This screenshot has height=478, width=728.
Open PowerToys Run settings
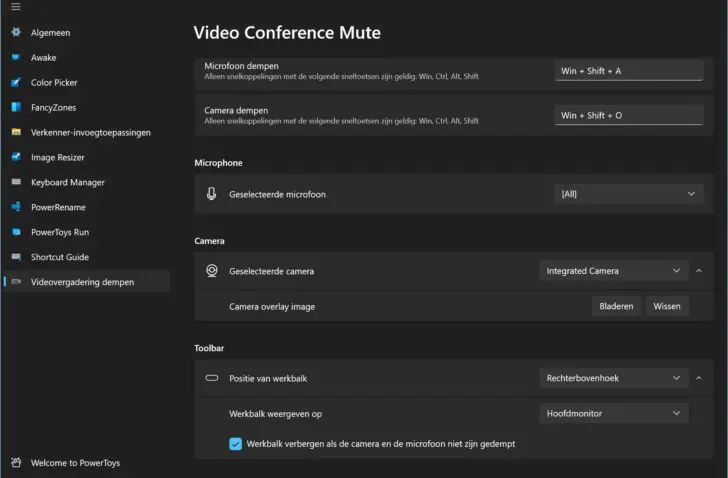[x=86, y=232]
